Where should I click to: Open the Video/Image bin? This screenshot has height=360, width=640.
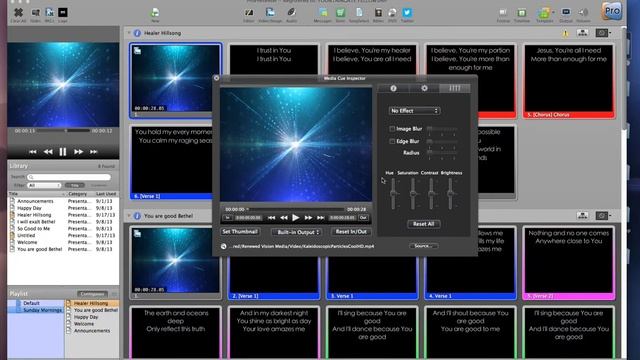270,13
